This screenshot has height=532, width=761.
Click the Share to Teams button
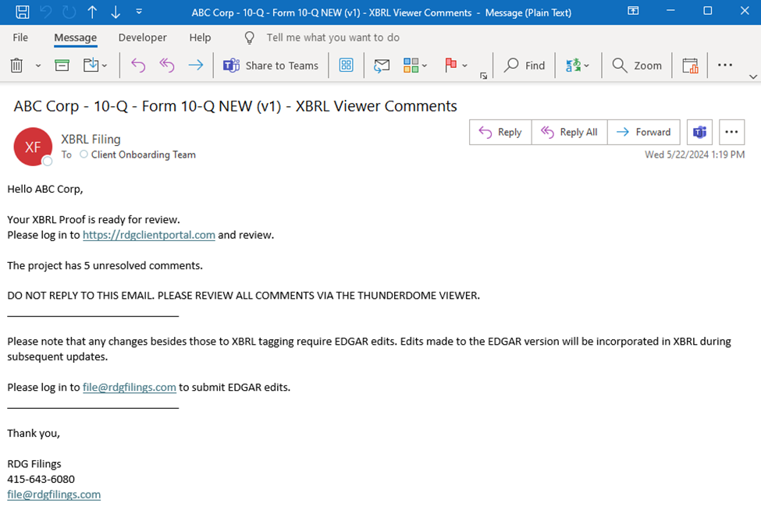click(271, 66)
